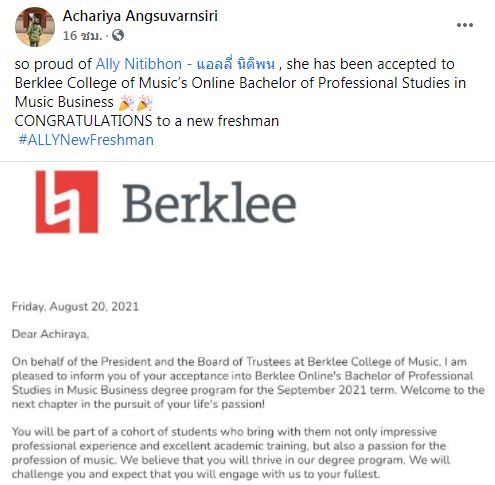
Task: Click the second party popper emoji
Action: click(x=145, y=103)
